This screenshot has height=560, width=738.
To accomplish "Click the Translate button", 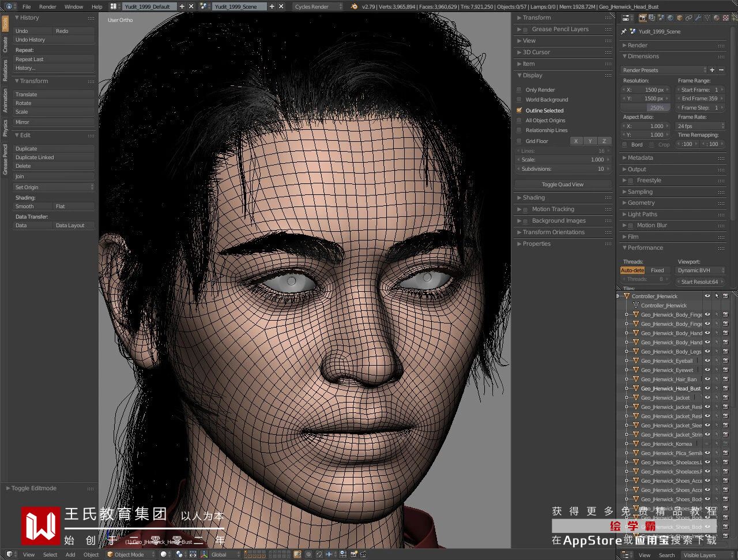I will (54, 95).
